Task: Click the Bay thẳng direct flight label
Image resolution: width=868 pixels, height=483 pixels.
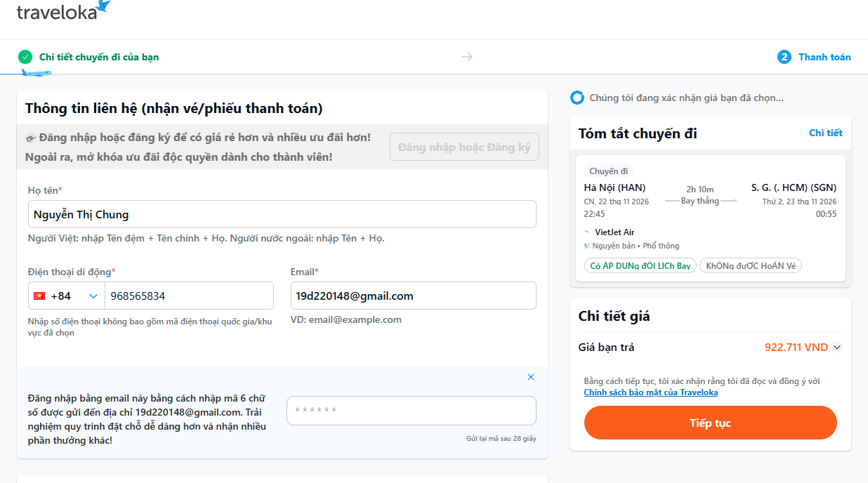Action: point(700,201)
